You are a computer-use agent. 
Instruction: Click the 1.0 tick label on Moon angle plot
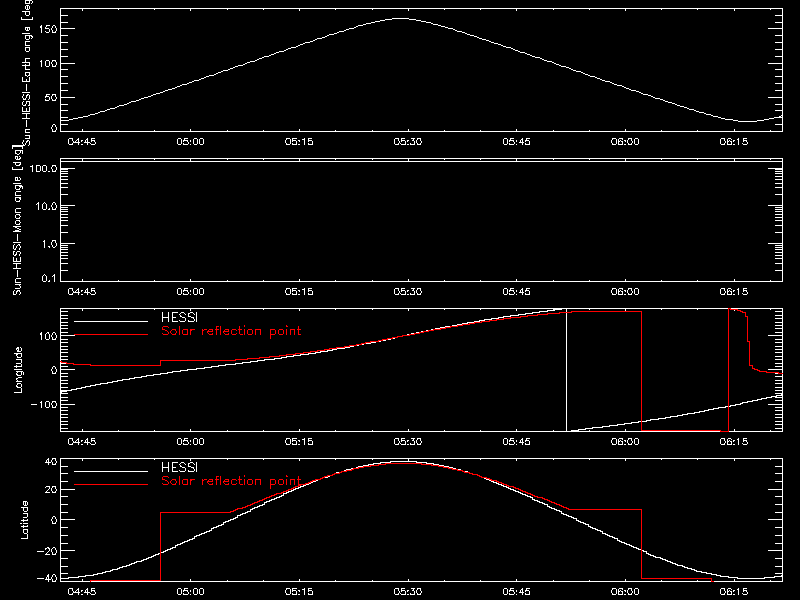click(x=49, y=244)
